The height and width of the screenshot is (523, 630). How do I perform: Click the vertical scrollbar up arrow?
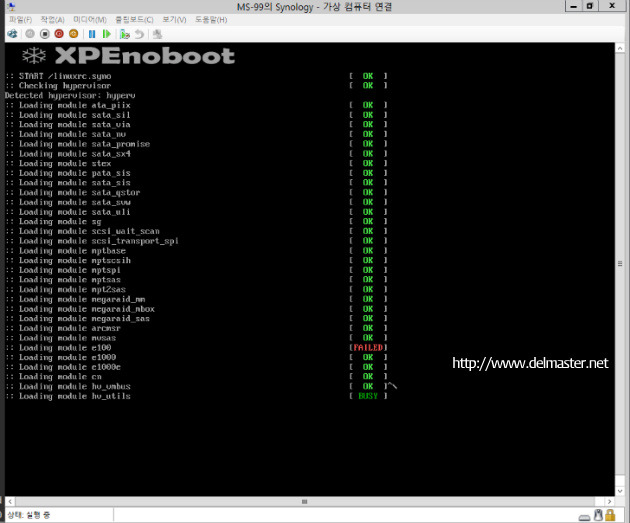pos(620,48)
